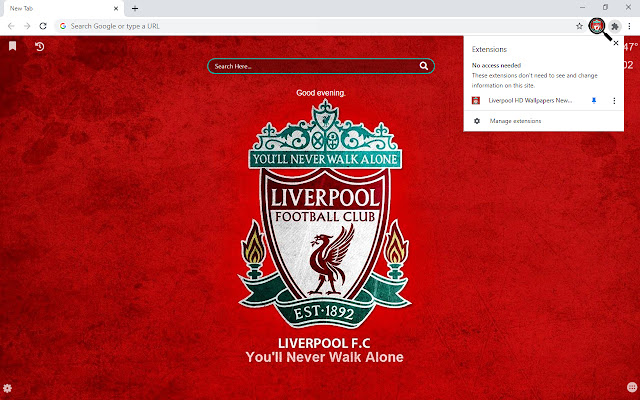Restore down the Chrome window

pos(605,7)
